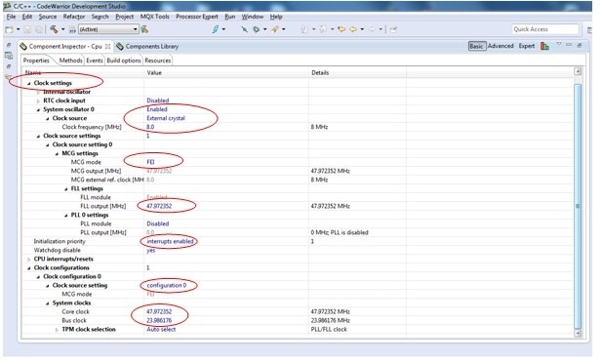Open the MQX Tools menu
602x364 pixels.
point(155,17)
